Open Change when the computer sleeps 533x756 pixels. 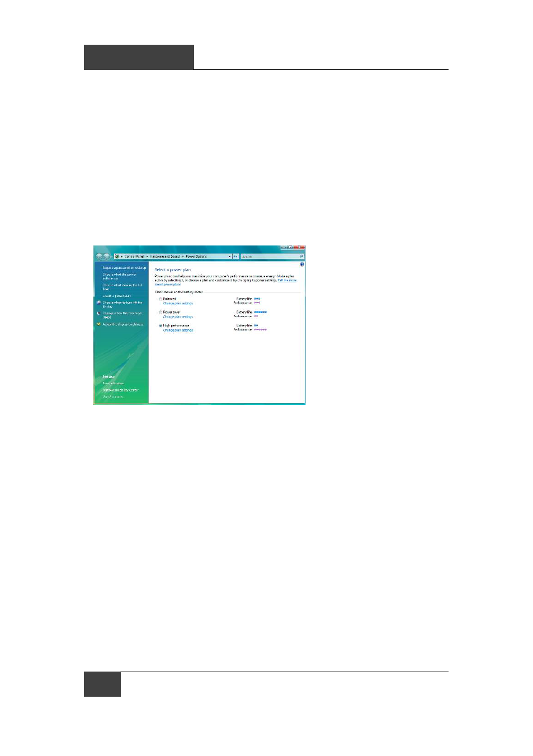(122, 315)
